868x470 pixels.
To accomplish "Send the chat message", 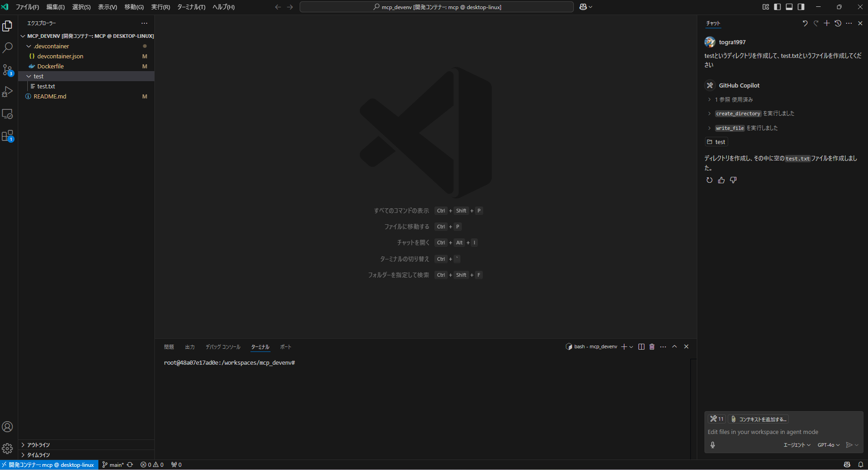I will pyautogui.click(x=849, y=445).
